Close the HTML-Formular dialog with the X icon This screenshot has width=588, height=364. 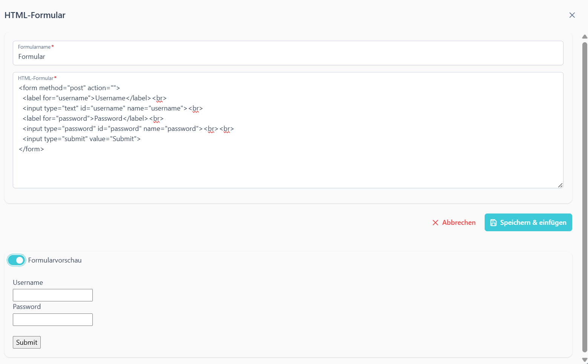(x=572, y=15)
